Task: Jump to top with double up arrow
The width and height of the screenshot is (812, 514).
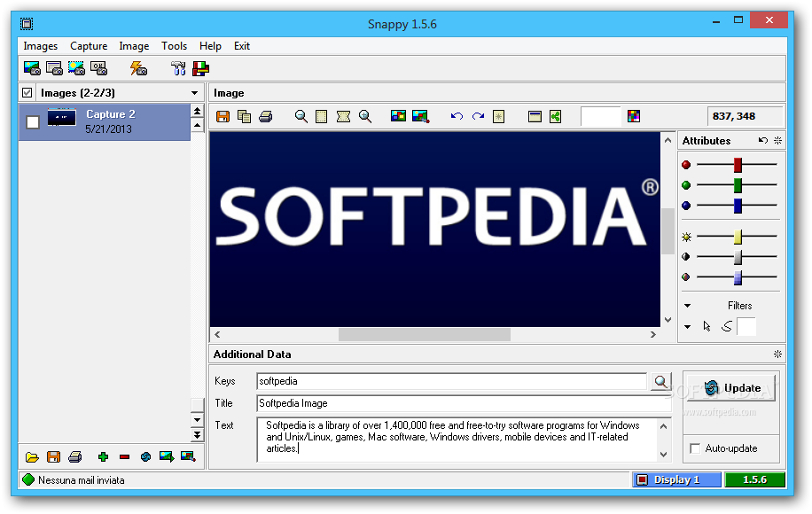Action: [x=198, y=112]
